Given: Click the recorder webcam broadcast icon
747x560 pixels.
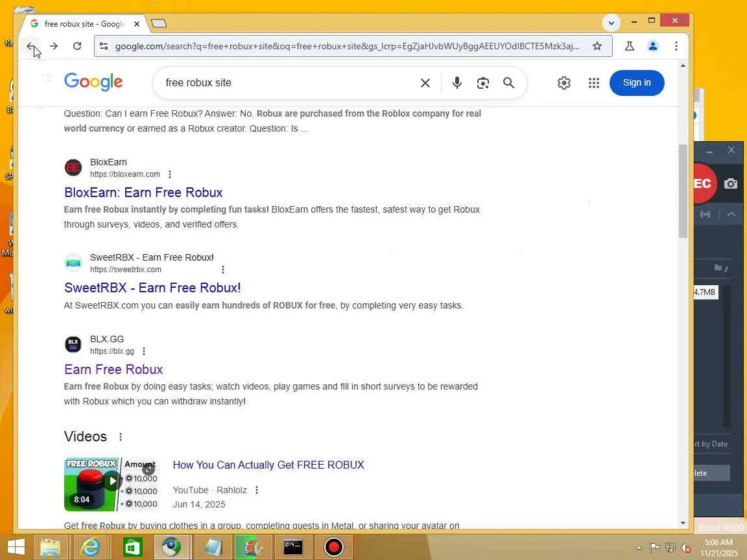Looking at the screenshot, I should pos(705,215).
